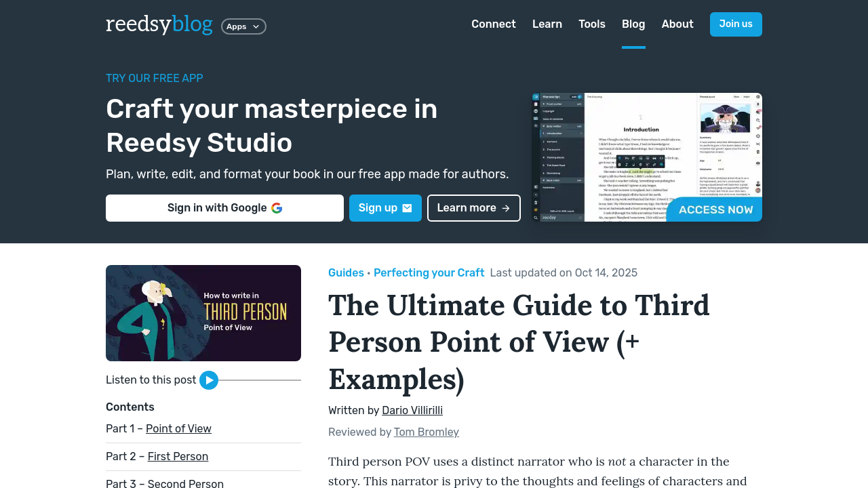Jump to Part 3 Second Person
Viewport: 868px width, 488px height.
click(x=186, y=484)
